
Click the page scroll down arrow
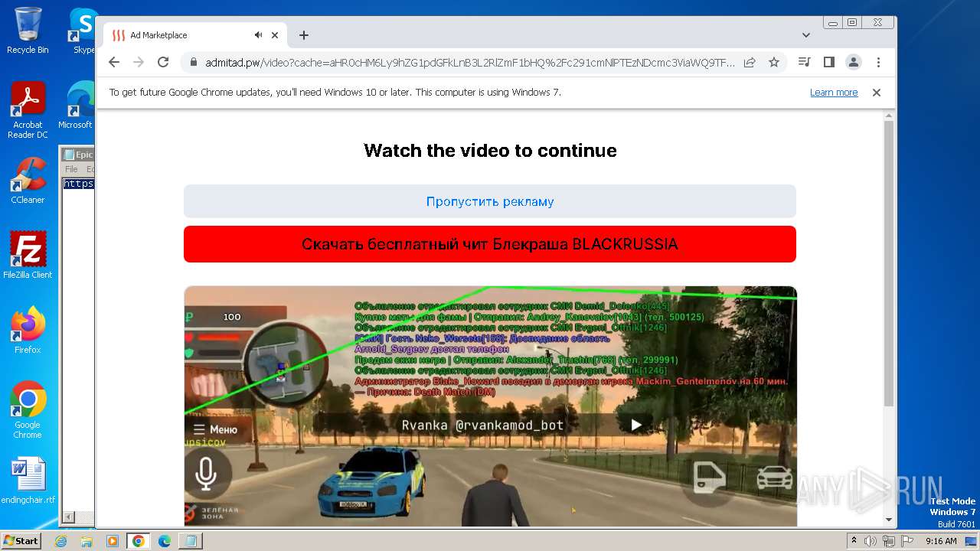888,520
